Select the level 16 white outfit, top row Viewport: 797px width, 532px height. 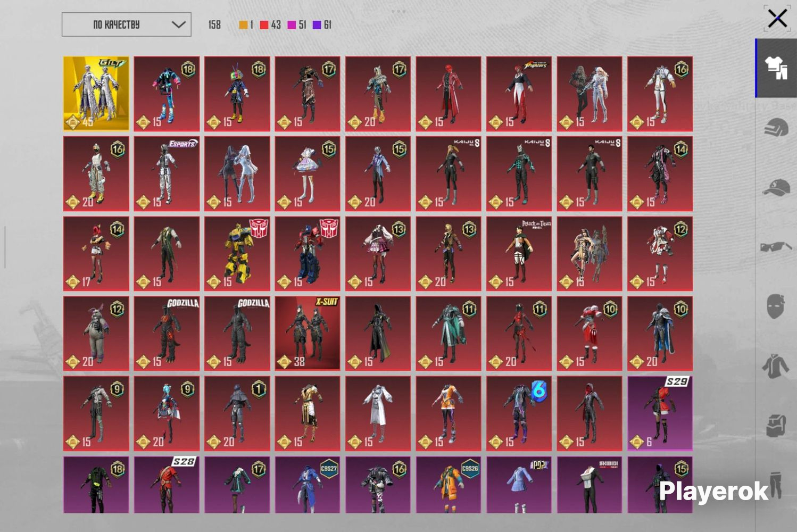[x=660, y=94]
